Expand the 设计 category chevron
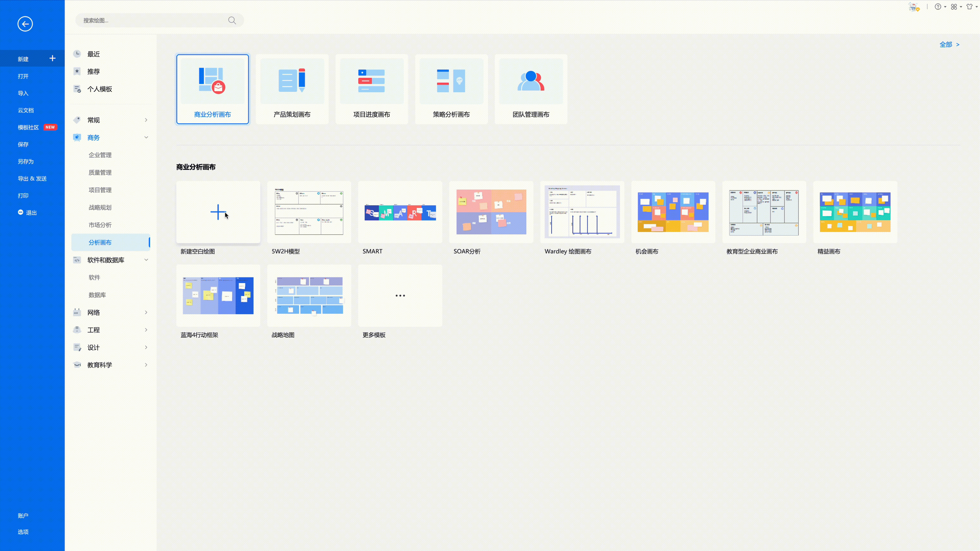This screenshot has width=980, height=551. point(146,347)
